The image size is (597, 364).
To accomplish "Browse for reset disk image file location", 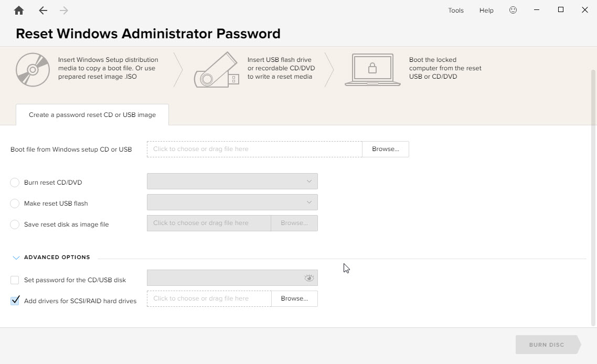I will (x=294, y=223).
